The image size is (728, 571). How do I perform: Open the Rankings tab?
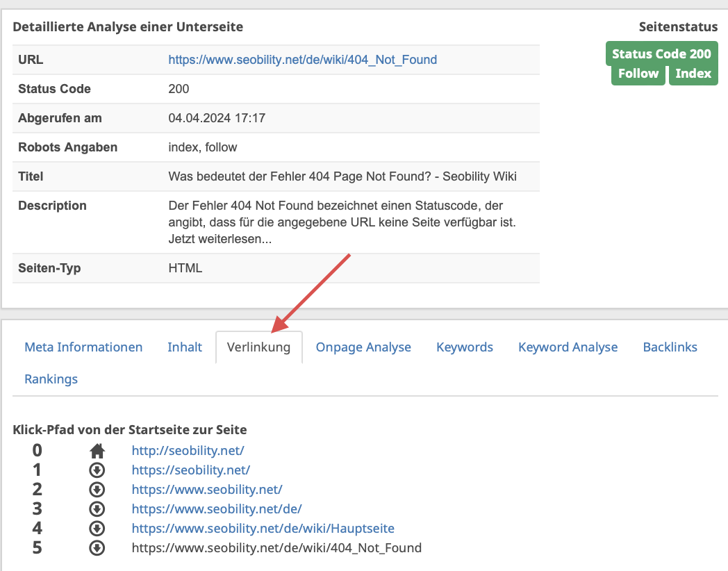51,379
